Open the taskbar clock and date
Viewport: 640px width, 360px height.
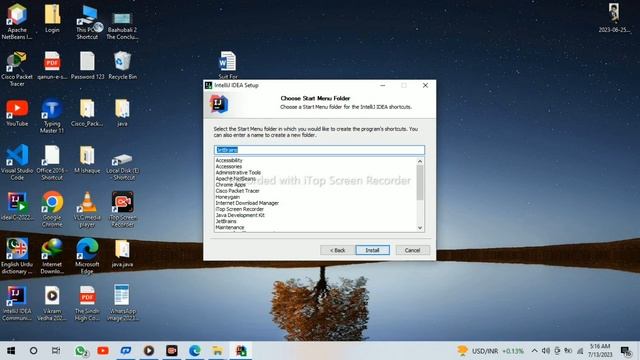click(600, 351)
